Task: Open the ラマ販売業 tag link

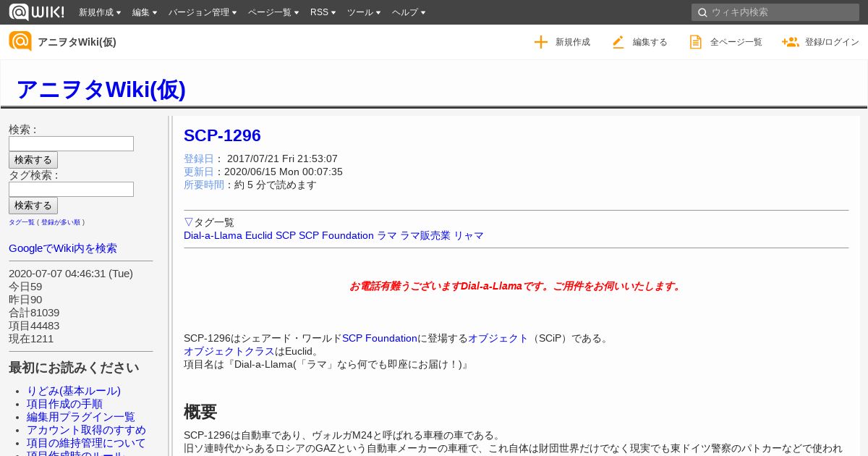Action: tap(425, 235)
